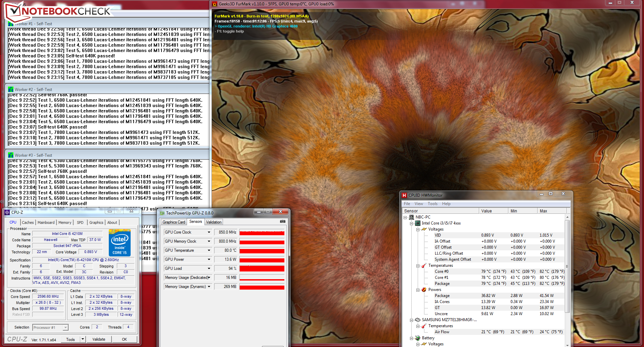Open the GPU Temperature sensor dropdown
The width and height of the screenshot is (644, 347).
[x=209, y=250]
